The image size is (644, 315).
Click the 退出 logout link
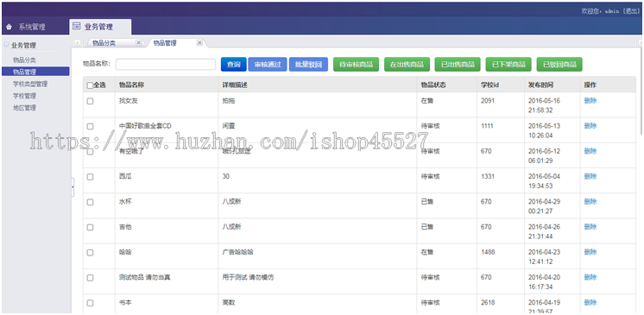click(x=631, y=11)
